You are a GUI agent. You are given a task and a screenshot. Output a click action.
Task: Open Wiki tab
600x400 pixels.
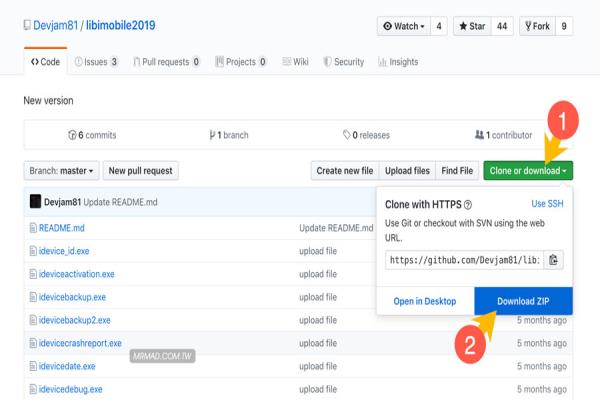(295, 62)
